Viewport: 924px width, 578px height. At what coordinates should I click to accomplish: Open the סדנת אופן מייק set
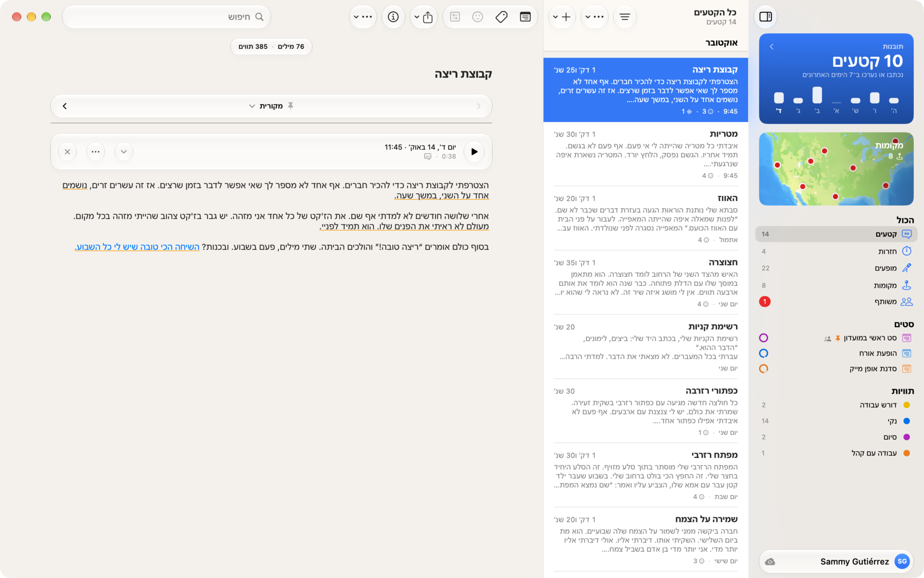tap(836, 369)
